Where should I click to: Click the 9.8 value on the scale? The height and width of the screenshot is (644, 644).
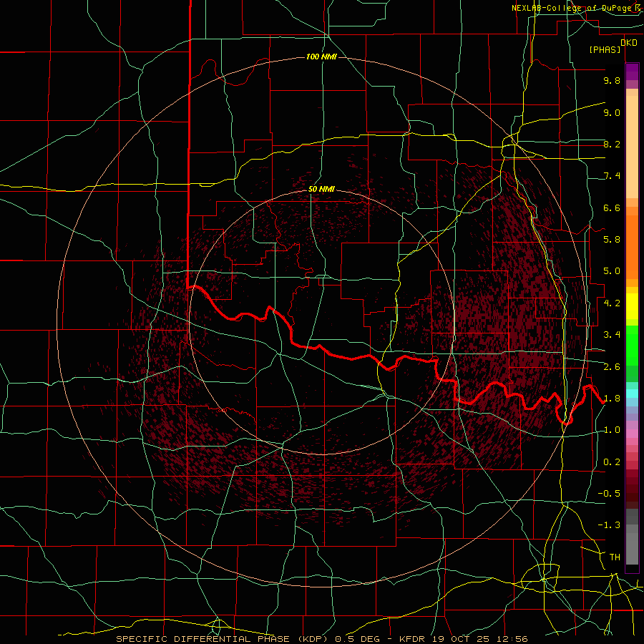612,80
